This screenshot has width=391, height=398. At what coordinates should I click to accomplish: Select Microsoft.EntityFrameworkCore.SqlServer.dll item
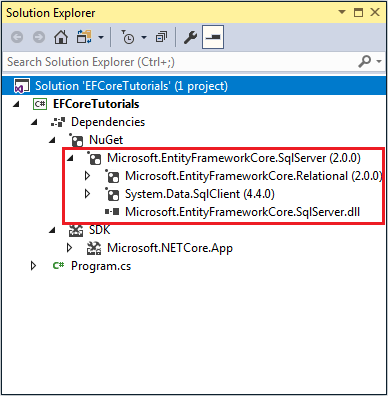click(242, 212)
